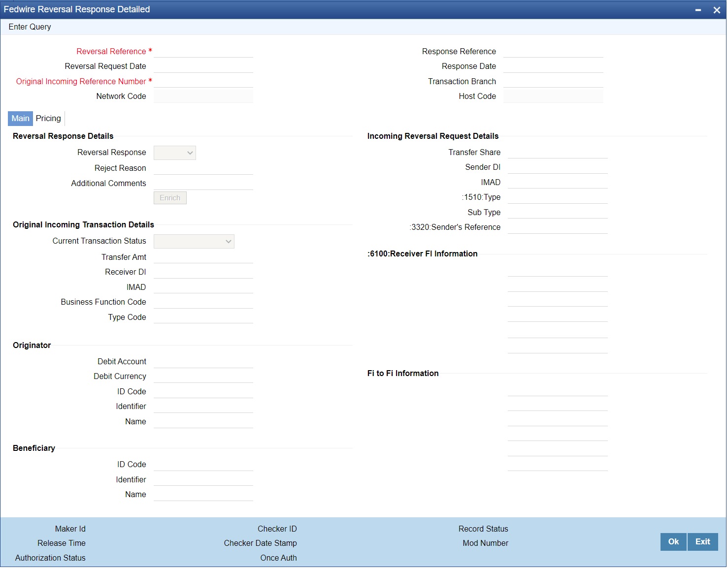The height and width of the screenshot is (568, 728).
Task: Focus the Sender DI field
Action: (558, 167)
